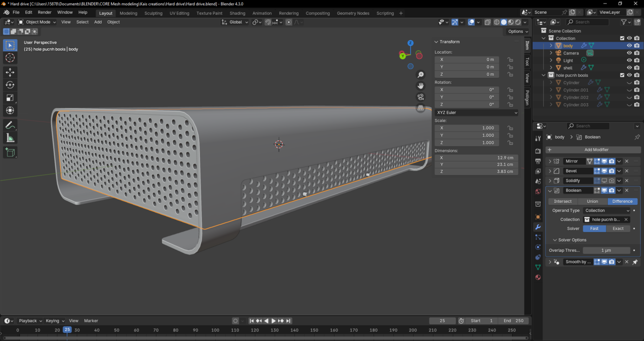The image size is (644, 341).
Task: Select the Rotate tool in the left toolbar
Action: (x=10, y=85)
